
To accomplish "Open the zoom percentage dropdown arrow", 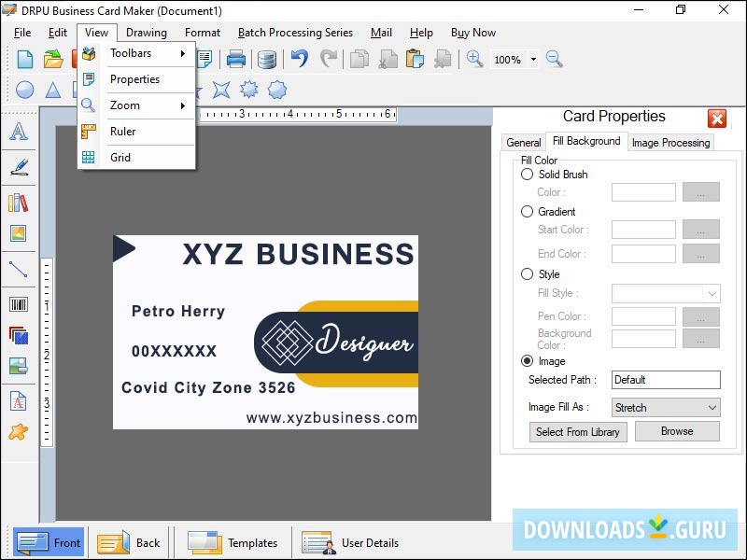I will 533,60.
